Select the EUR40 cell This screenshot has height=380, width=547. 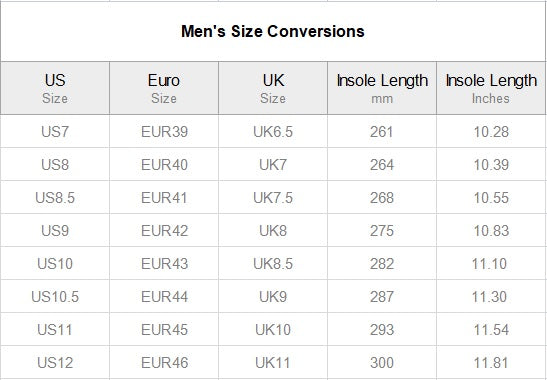164,164
